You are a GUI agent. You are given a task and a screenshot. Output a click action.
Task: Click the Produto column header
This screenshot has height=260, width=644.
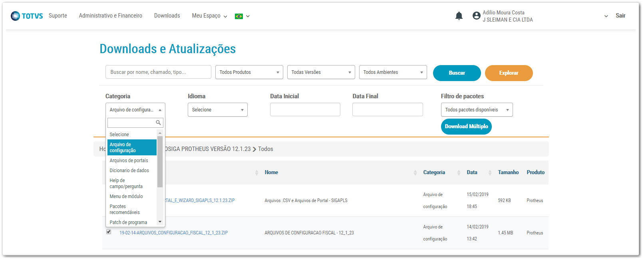(536, 173)
